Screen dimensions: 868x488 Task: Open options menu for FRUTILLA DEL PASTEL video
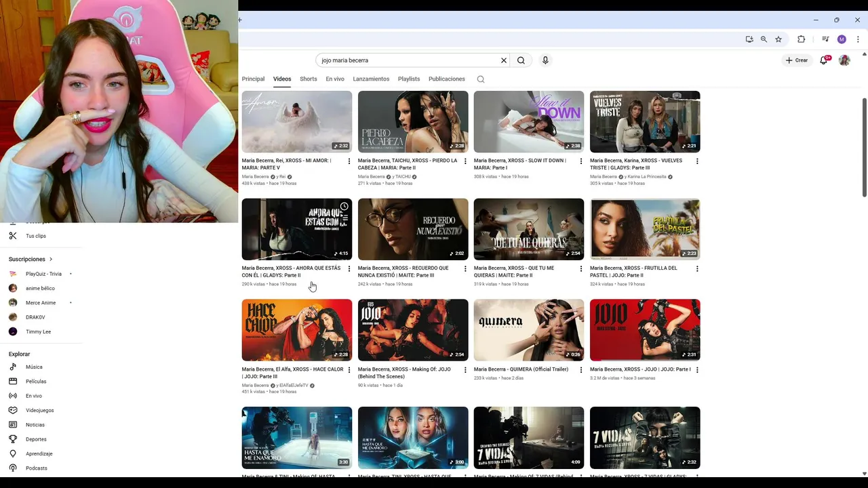(x=697, y=269)
